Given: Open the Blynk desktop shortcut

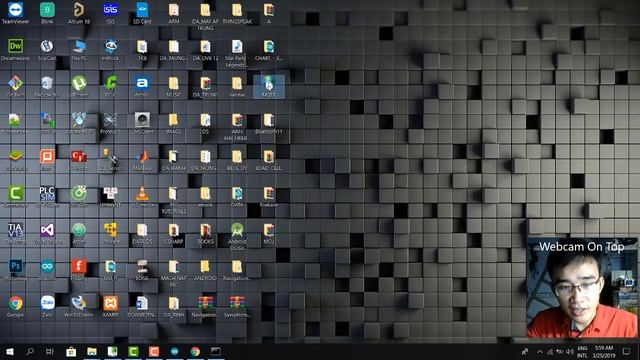Looking at the screenshot, I should [x=47, y=13].
